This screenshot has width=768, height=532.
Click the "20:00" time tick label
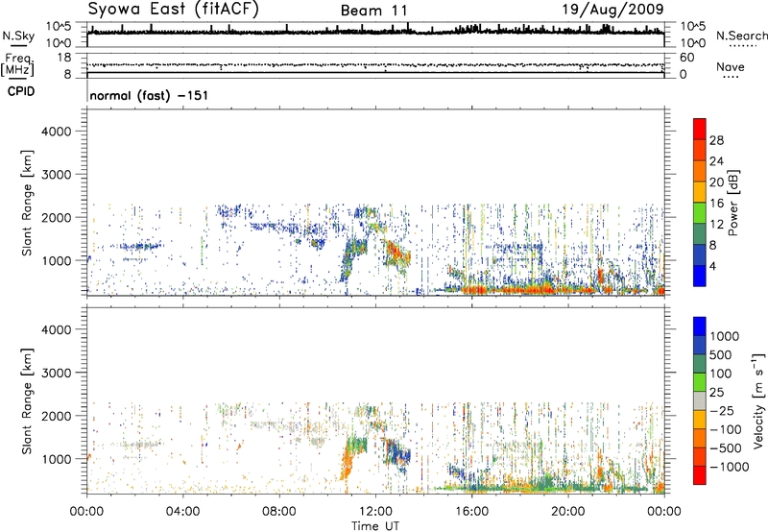(567, 512)
